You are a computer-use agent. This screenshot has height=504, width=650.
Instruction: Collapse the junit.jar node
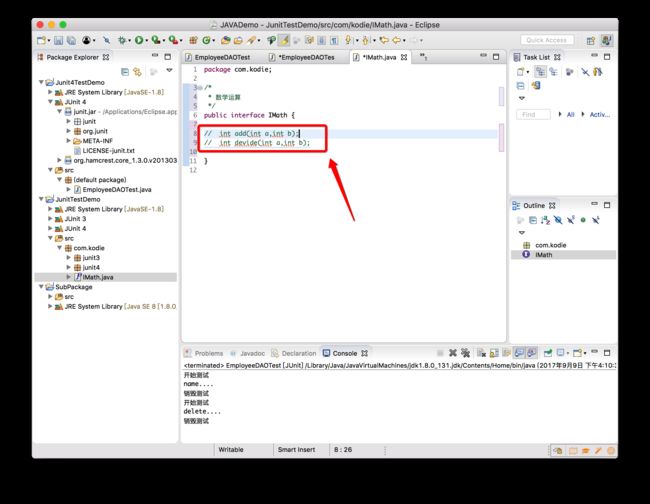[x=59, y=111]
